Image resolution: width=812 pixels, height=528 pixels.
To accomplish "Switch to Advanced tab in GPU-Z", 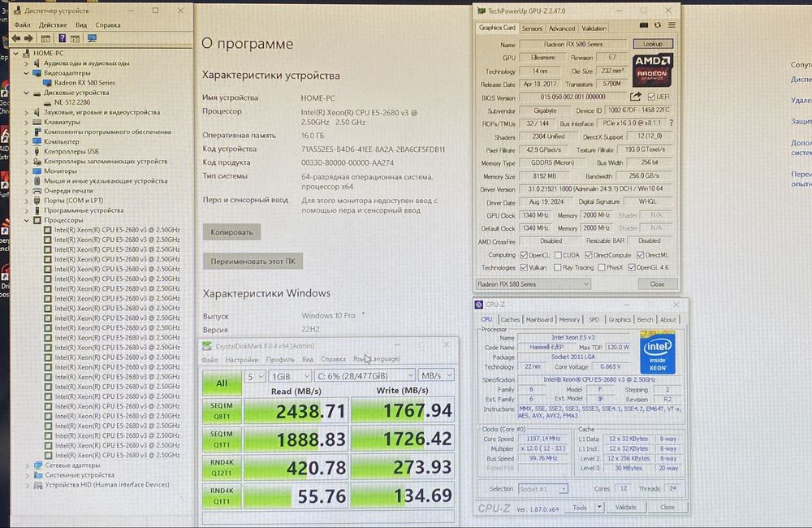I will point(561,28).
